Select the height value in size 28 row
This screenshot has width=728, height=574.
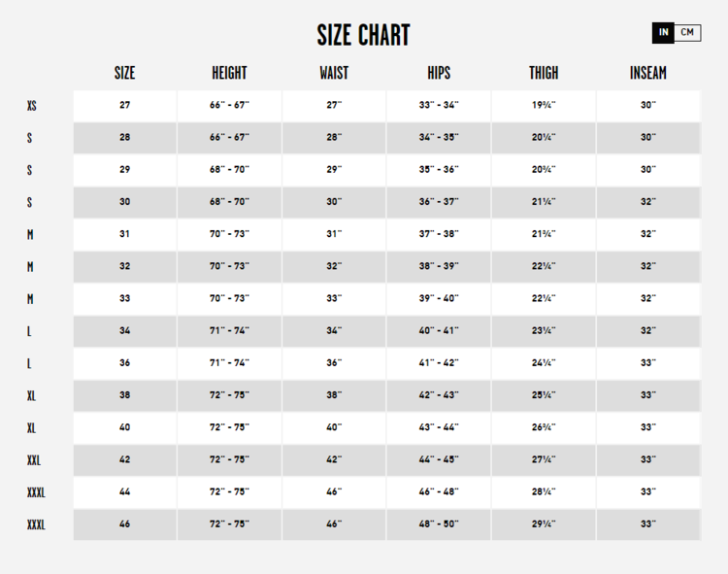click(229, 138)
